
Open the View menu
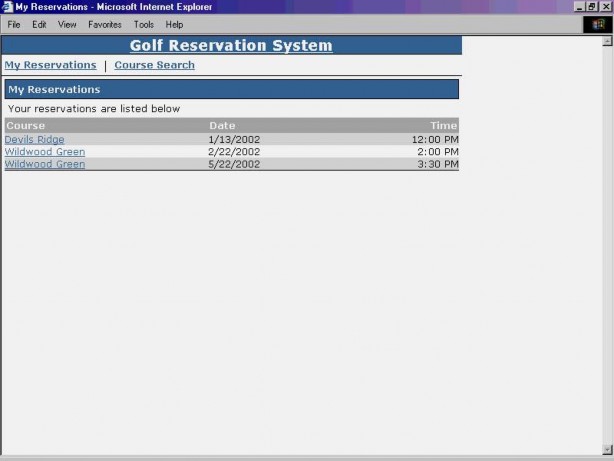[67, 25]
